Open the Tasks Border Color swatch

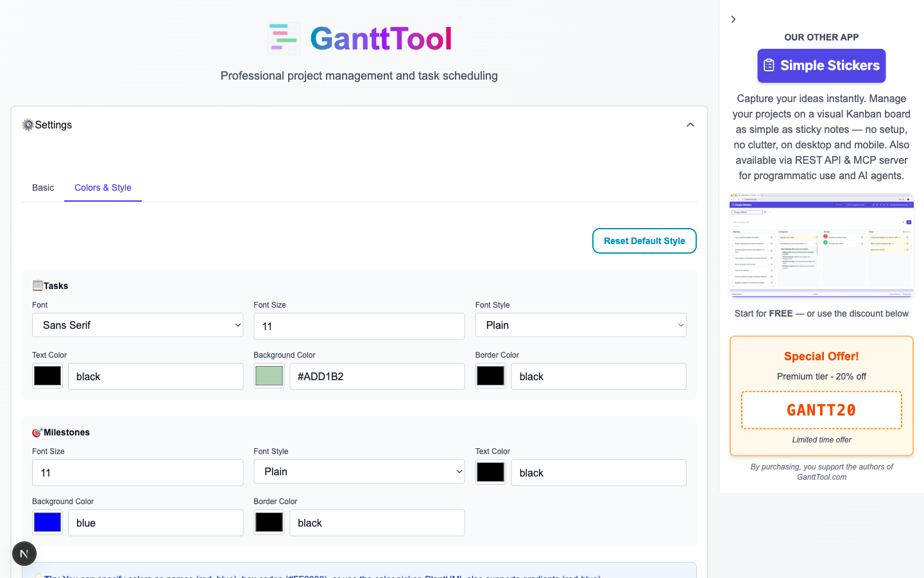point(491,376)
